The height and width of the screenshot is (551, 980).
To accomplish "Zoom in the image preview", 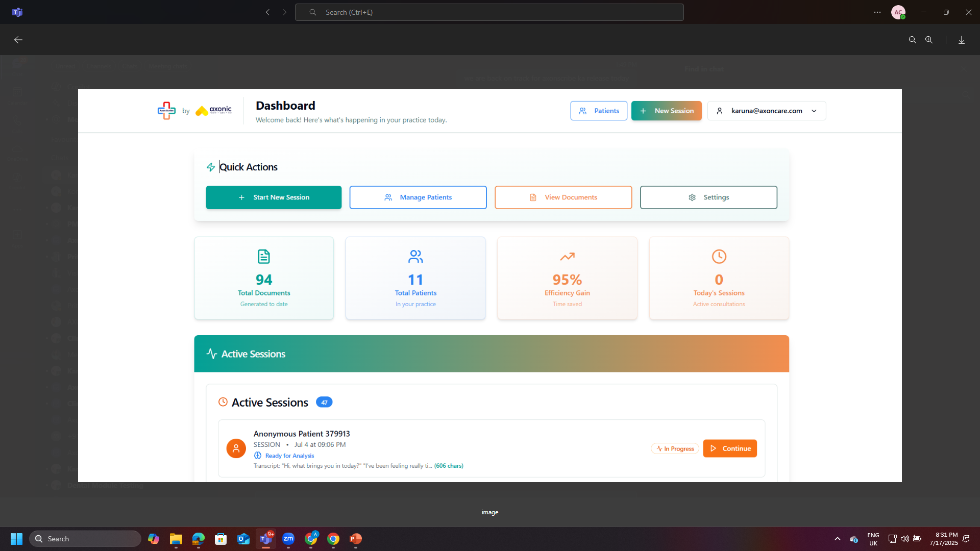I will (929, 40).
